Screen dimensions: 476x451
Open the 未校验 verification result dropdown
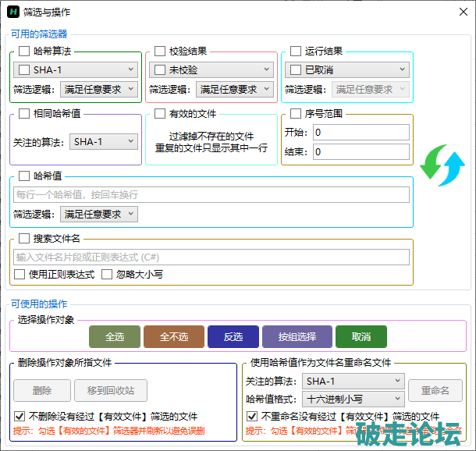[210, 70]
